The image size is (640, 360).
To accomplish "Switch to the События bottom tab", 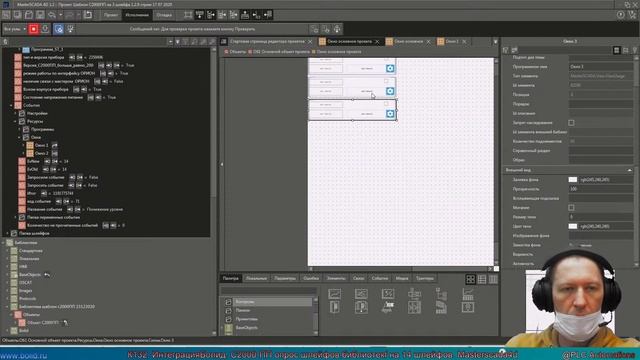I will point(380,278).
